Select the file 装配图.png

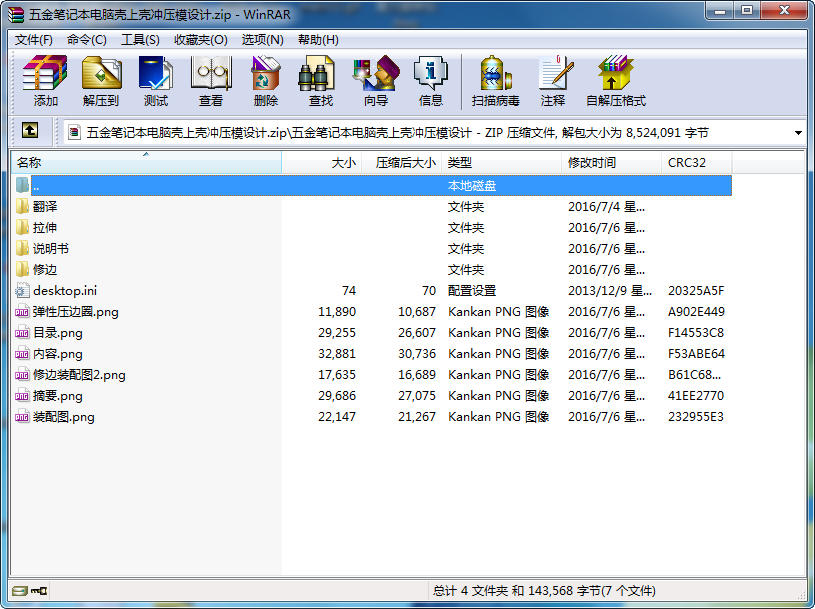[x=64, y=417]
